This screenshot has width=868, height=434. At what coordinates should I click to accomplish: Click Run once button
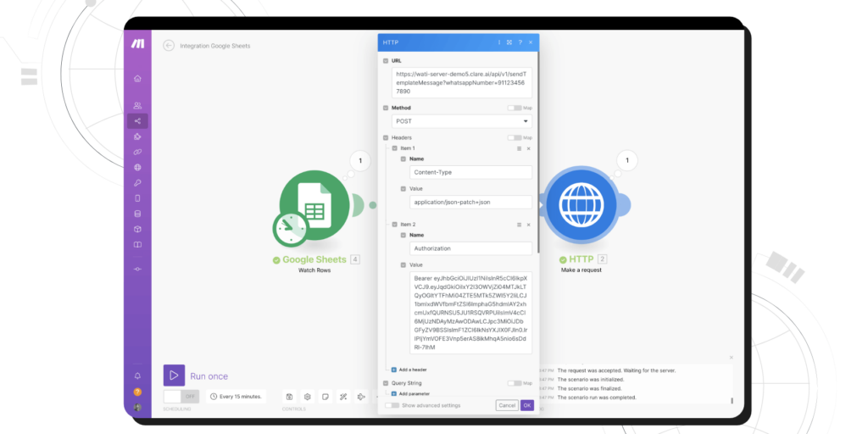click(196, 376)
